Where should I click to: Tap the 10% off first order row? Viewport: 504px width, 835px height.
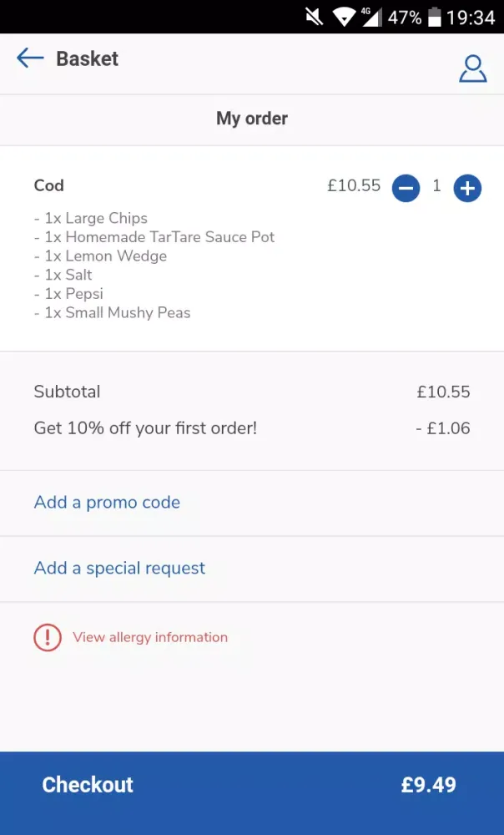click(x=252, y=428)
